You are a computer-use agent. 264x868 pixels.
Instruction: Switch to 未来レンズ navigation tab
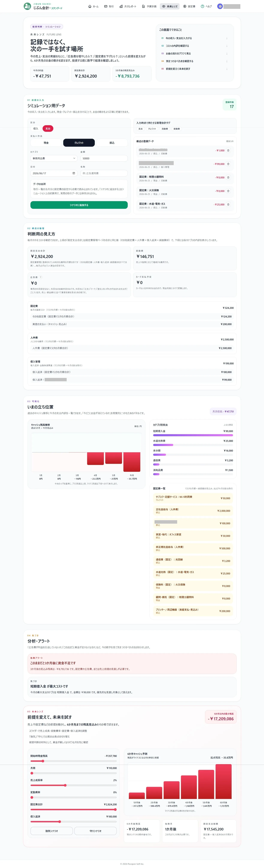(x=170, y=6)
